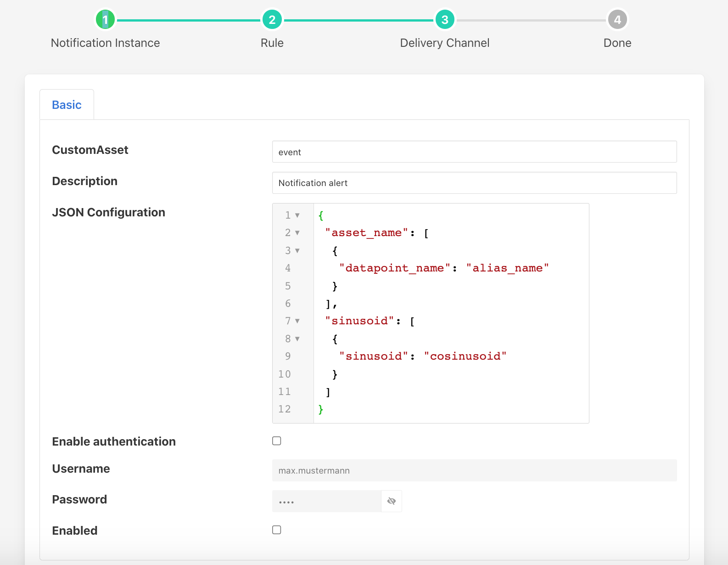Check the Enable authentication checkbox

277,441
